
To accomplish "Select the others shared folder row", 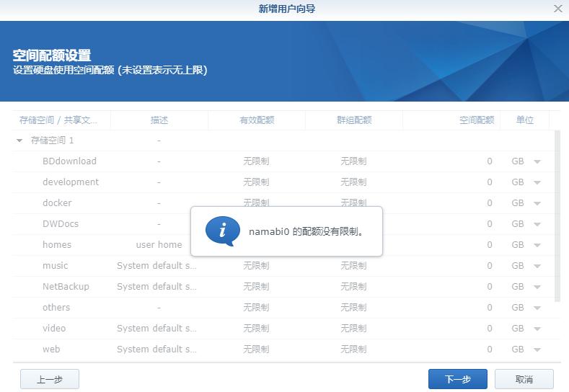I will [283, 308].
